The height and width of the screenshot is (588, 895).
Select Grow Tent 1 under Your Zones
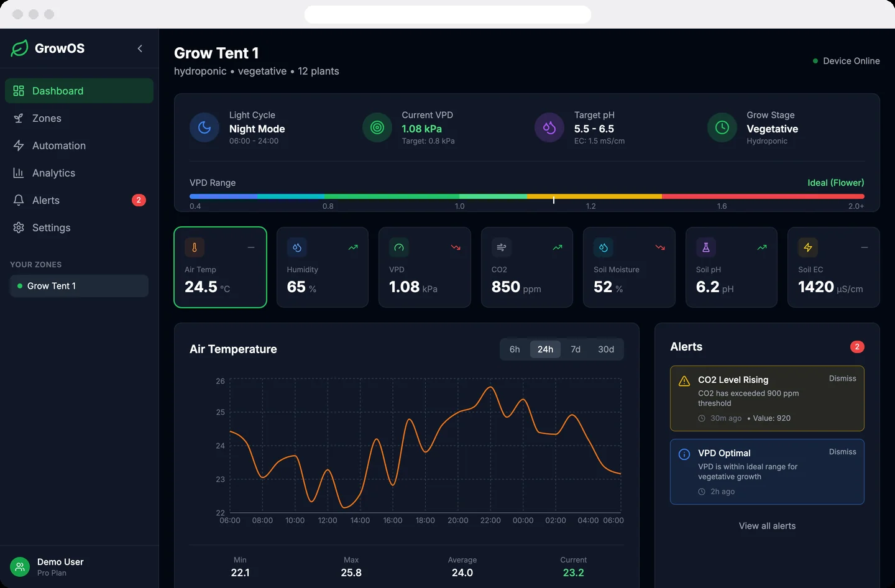[79, 286]
